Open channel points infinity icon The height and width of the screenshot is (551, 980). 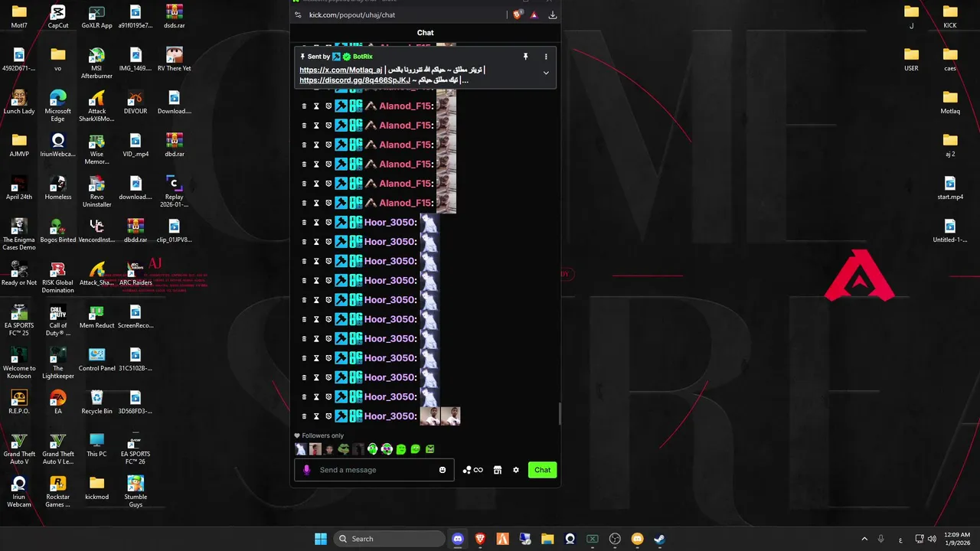point(472,470)
